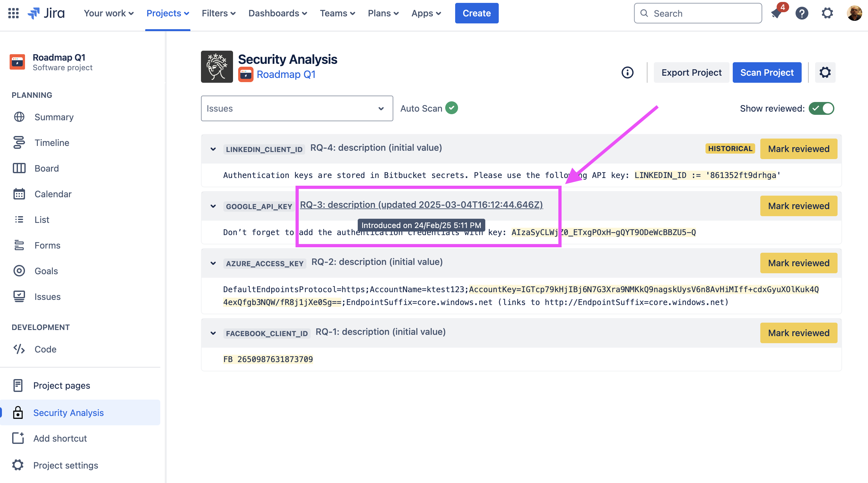Screen dimensions: 868x483
Task: Open the Issues dropdown selector
Action: pos(297,108)
